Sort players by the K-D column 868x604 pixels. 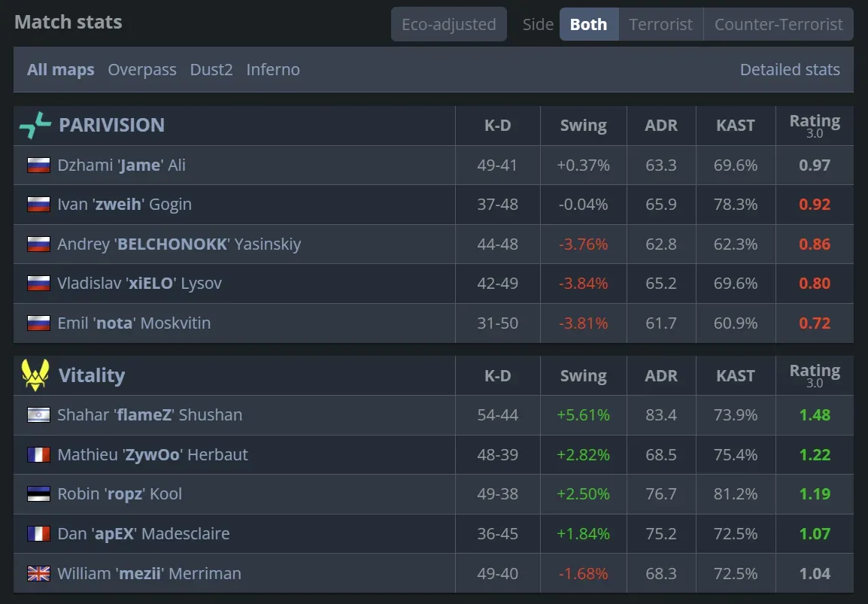(x=497, y=125)
